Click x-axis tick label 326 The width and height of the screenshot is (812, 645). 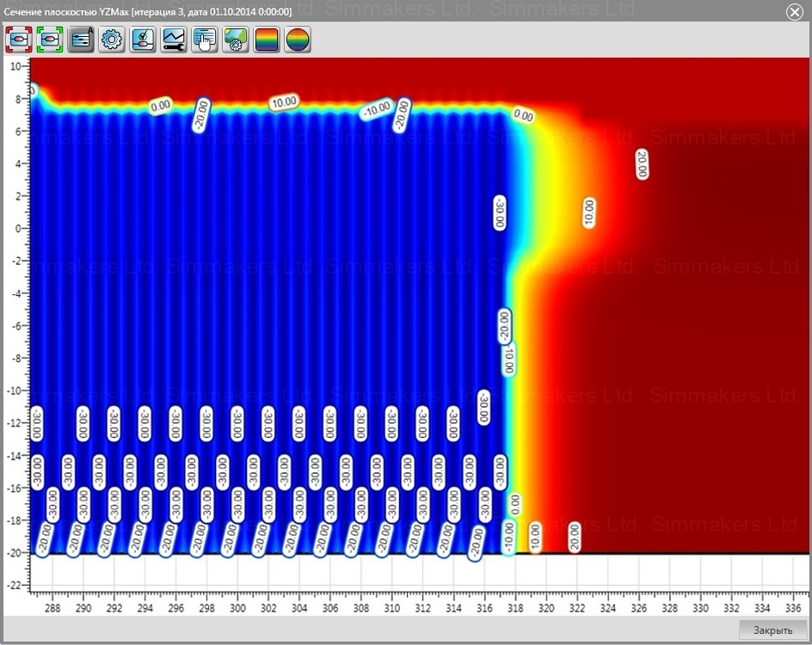[x=639, y=608]
